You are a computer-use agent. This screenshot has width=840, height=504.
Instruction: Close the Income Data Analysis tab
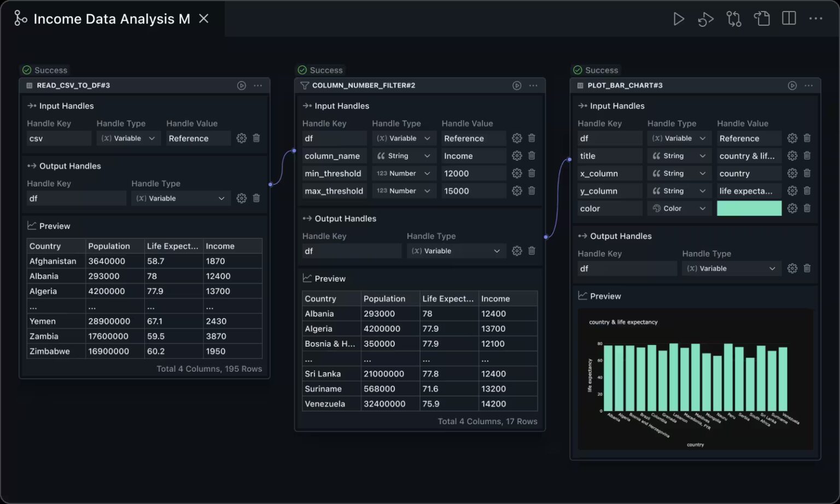(203, 19)
